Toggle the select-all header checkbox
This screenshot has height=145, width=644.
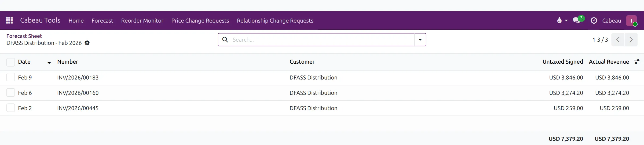[x=11, y=62]
